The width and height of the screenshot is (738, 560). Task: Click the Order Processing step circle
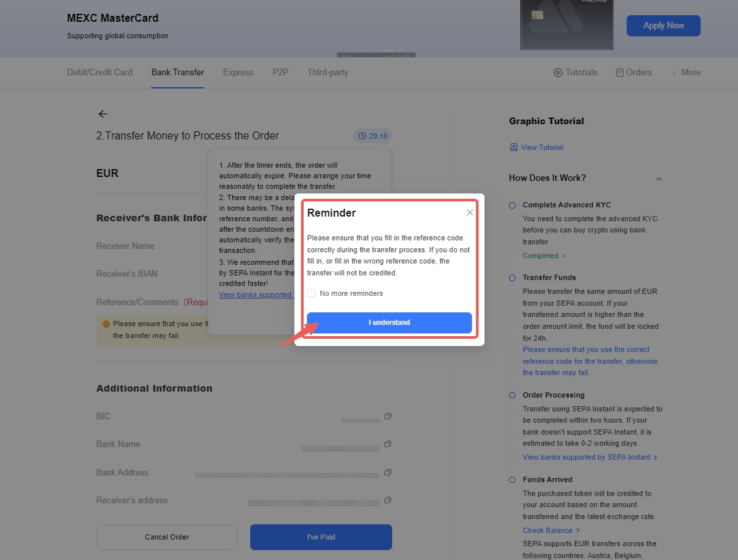point(512,395)
